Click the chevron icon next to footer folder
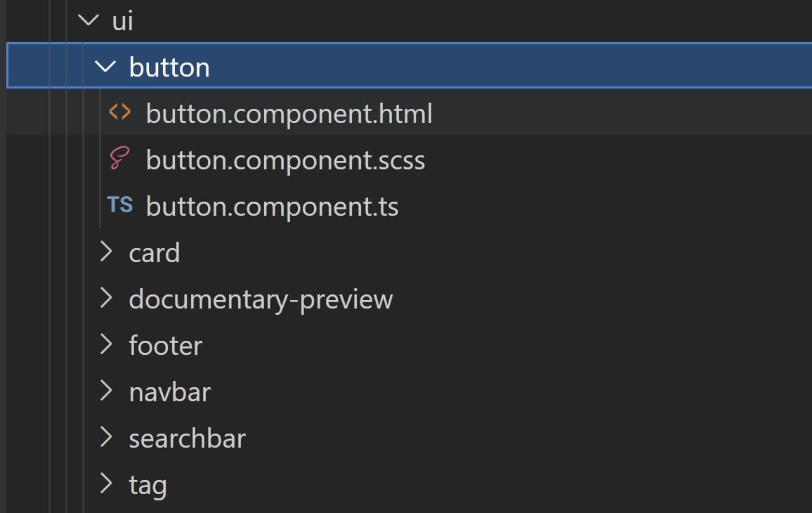 pos(107,345)
